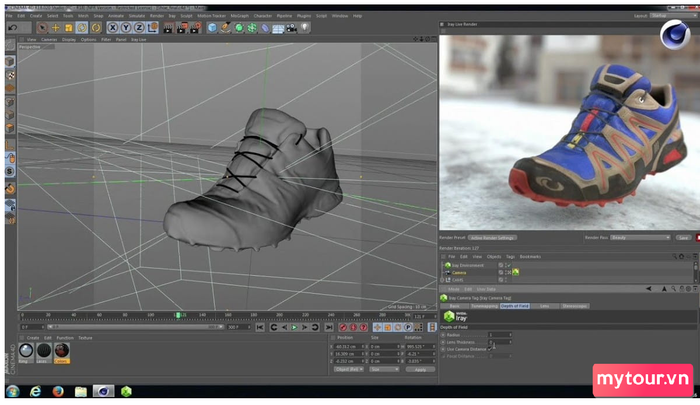
Task: Click the Save render button
Action: [683, 238]
